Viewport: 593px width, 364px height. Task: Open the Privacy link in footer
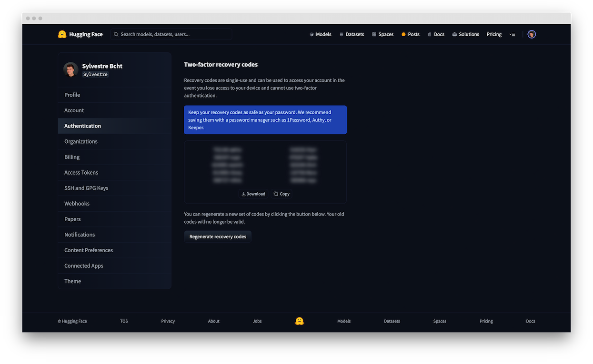168,321
